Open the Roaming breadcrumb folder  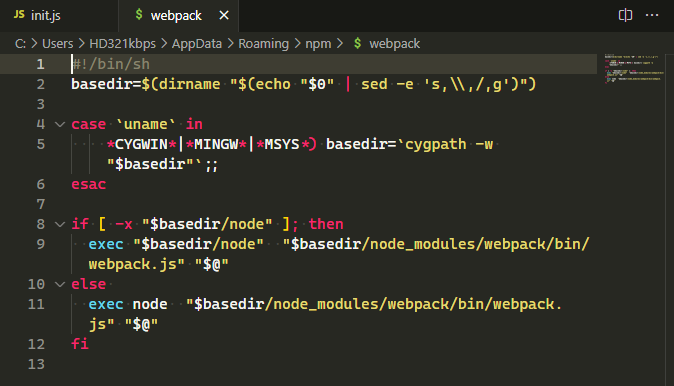263,44
